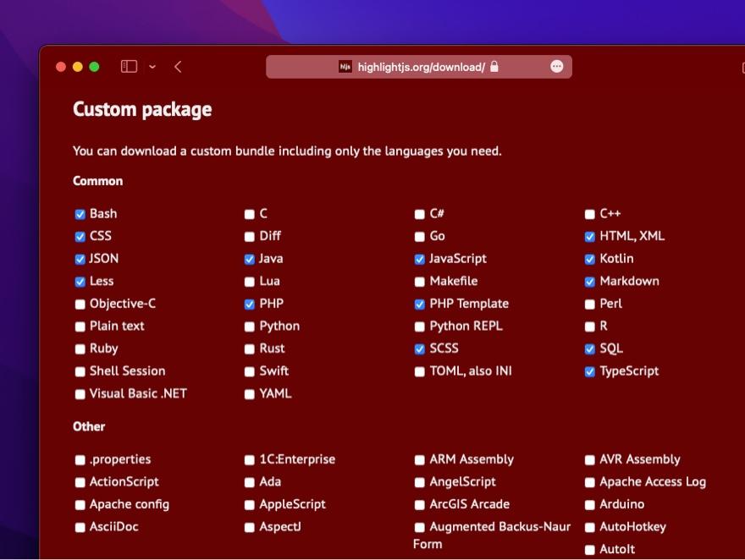
Task: Check the Objective-C checkbox
Action: click(80, 305)
